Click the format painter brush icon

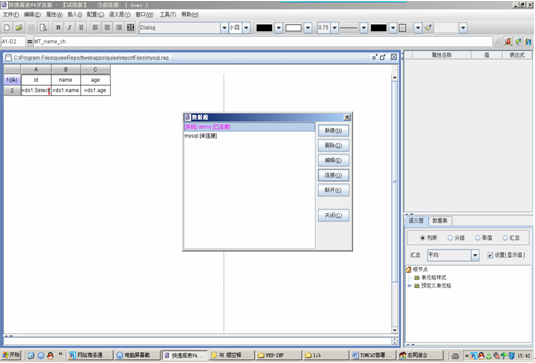(x=429, y=28)
